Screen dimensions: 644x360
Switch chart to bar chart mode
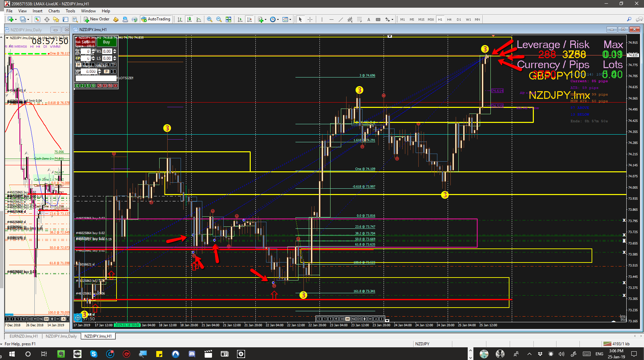point(180,19)
